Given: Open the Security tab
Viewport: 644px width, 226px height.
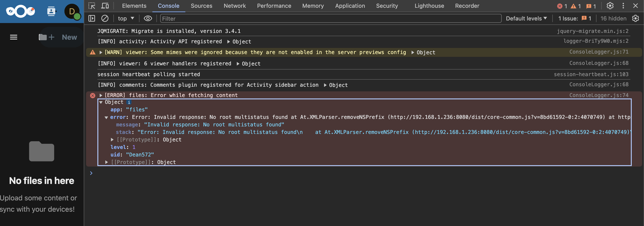Looking at the screenshot, I should [x=387, y=6].
